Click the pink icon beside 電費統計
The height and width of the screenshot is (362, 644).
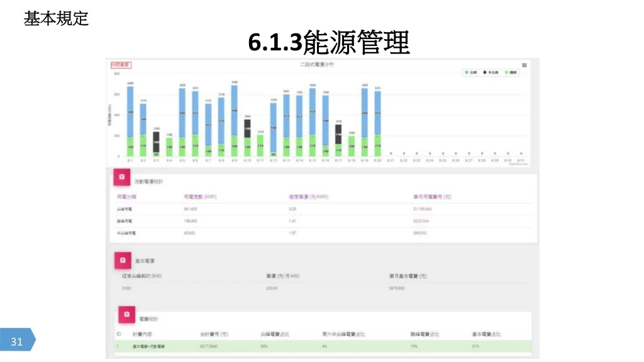coord(127,315)
